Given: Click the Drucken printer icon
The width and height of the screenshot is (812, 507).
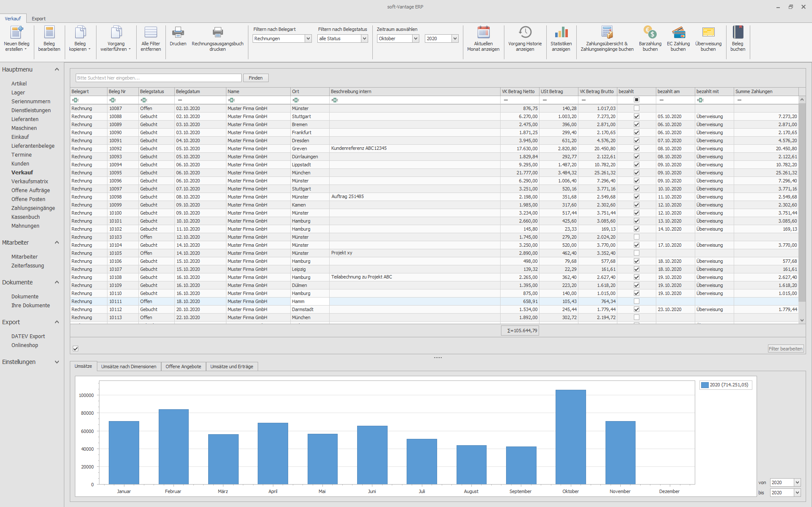Looking at the screenshot, I should point(178,33).
